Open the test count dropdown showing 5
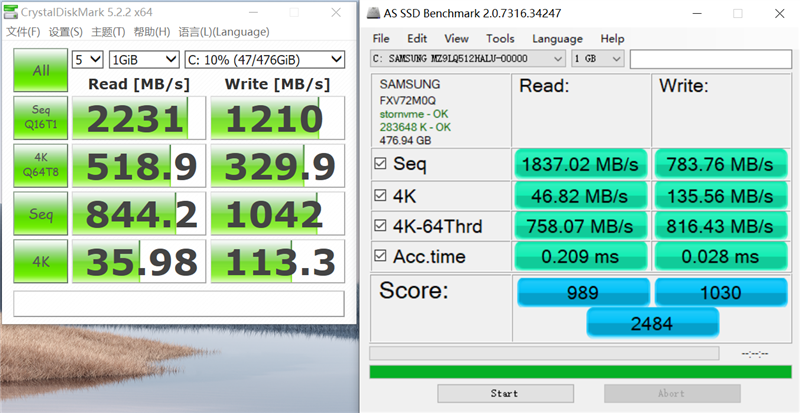Viewport: 800px width, 413px height. 88,59
